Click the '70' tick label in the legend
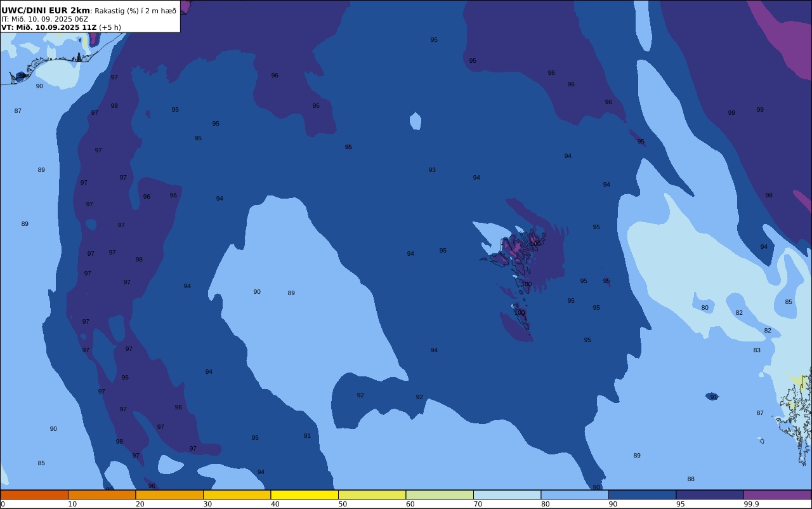Screen dimensions: 812x509 coord(478,504)
